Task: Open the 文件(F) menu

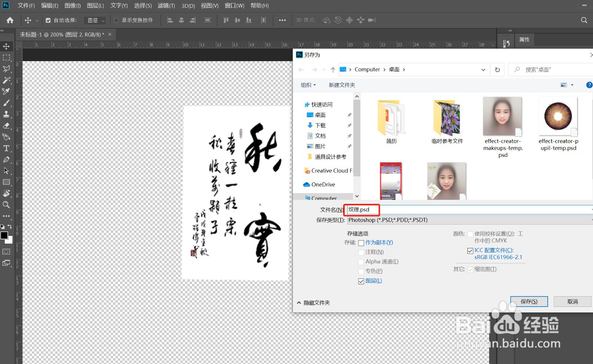Action: click(26, 6)
